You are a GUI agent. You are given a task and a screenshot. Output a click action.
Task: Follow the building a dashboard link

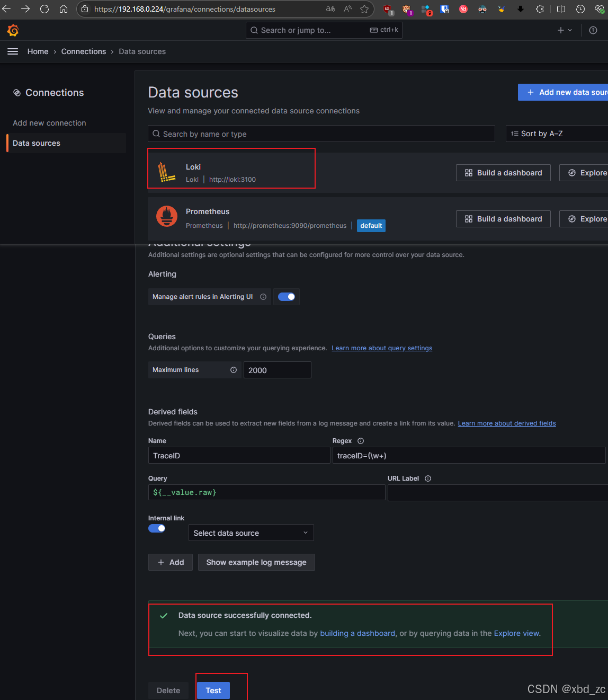pos(357,633)
